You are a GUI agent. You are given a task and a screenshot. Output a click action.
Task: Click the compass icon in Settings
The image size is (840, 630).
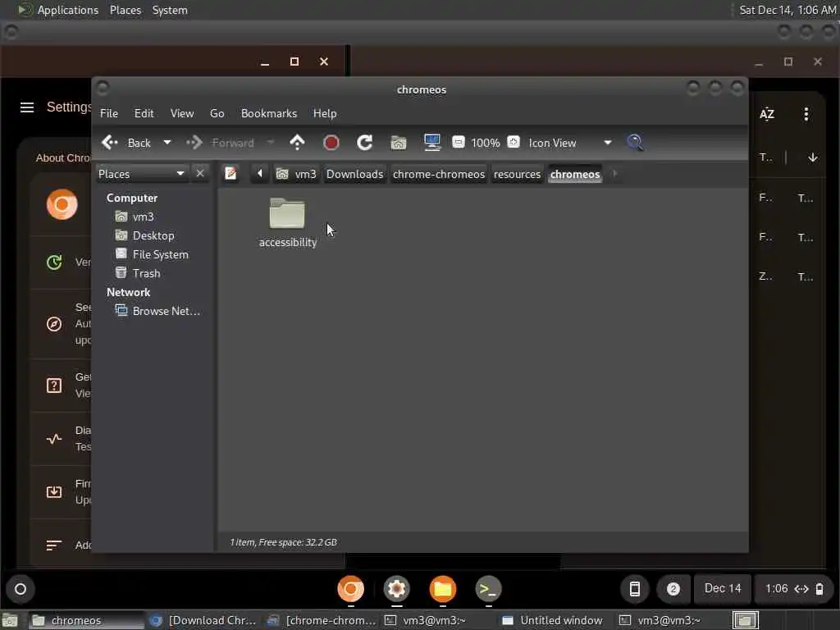(54, 323)
